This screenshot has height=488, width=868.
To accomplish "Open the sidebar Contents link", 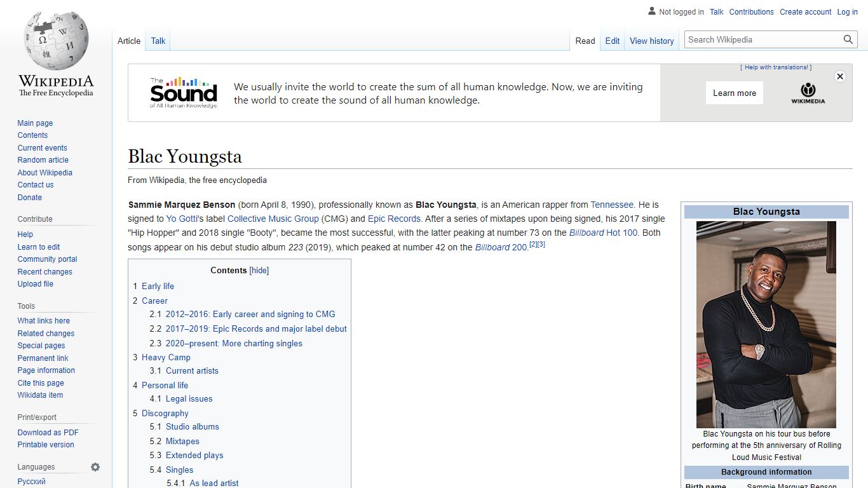I will 32,135.
